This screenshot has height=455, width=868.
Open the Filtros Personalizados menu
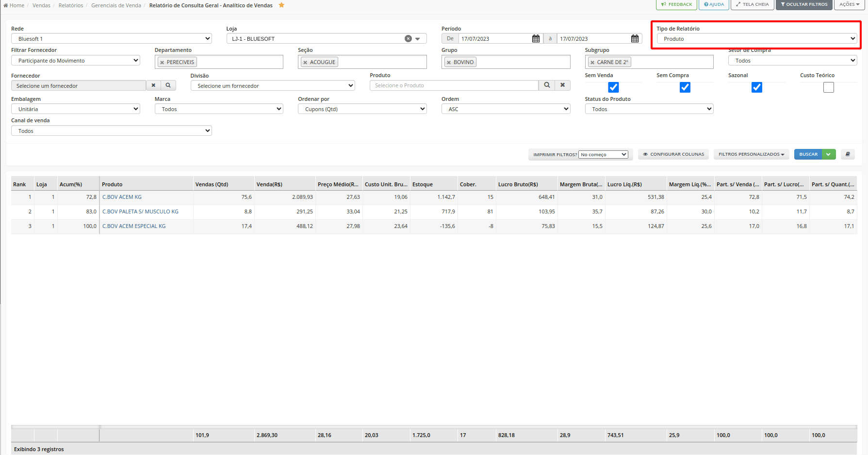click(752, 154)
